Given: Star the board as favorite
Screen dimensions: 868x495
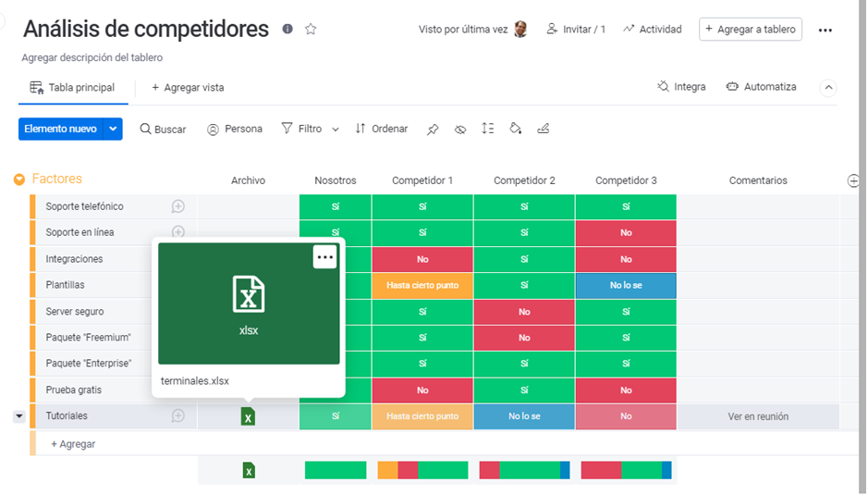Looking at the screenshot, I should point(311,30).
